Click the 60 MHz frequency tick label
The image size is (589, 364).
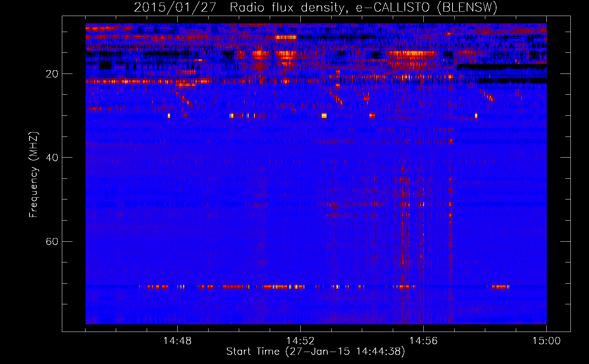click(x=52, y=241)
